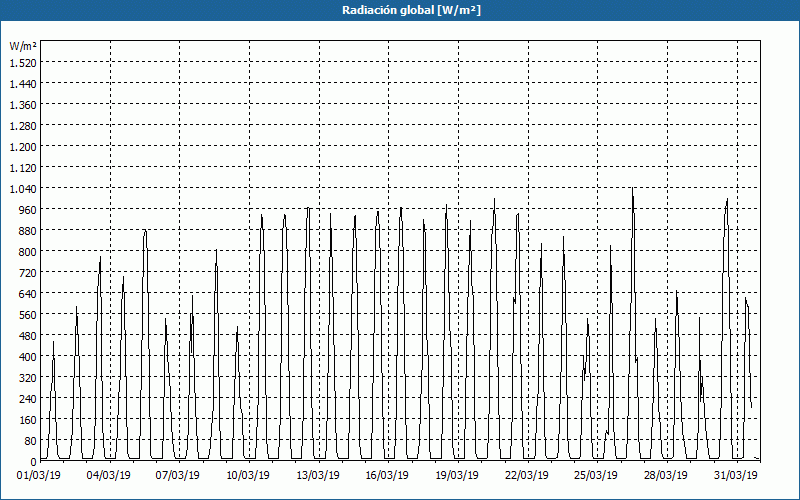This screenshot has width=800, height=500.
Task: Click the 13/03/19 date label
Action: [x=318, y=476]
